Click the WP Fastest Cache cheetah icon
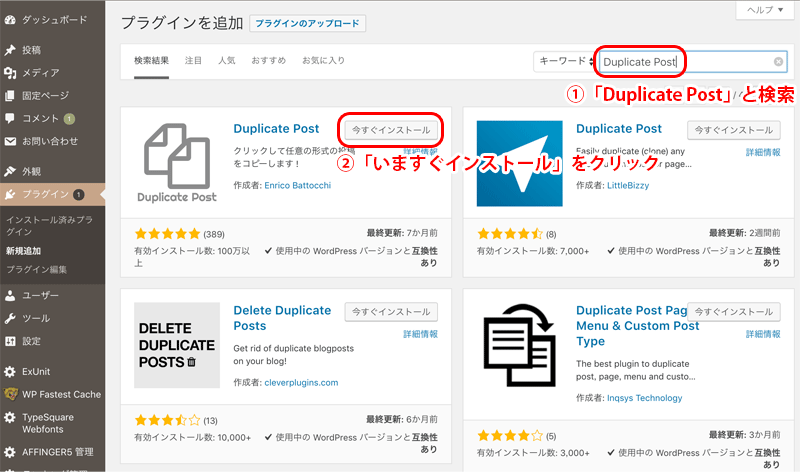 10,394
